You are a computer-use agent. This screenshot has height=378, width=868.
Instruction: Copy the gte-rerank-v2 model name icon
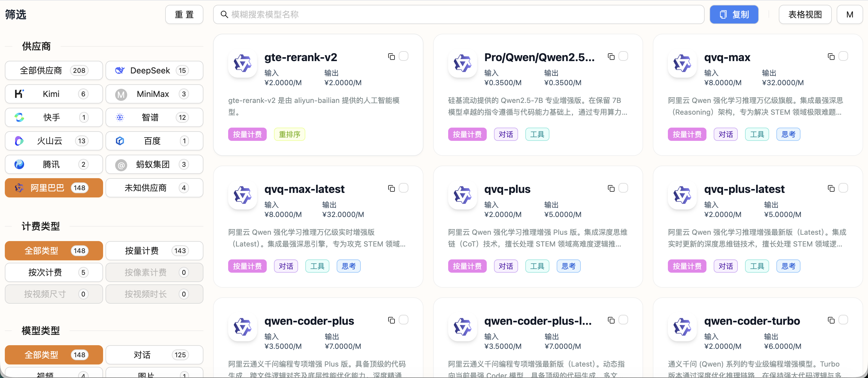tap(391, 57)
